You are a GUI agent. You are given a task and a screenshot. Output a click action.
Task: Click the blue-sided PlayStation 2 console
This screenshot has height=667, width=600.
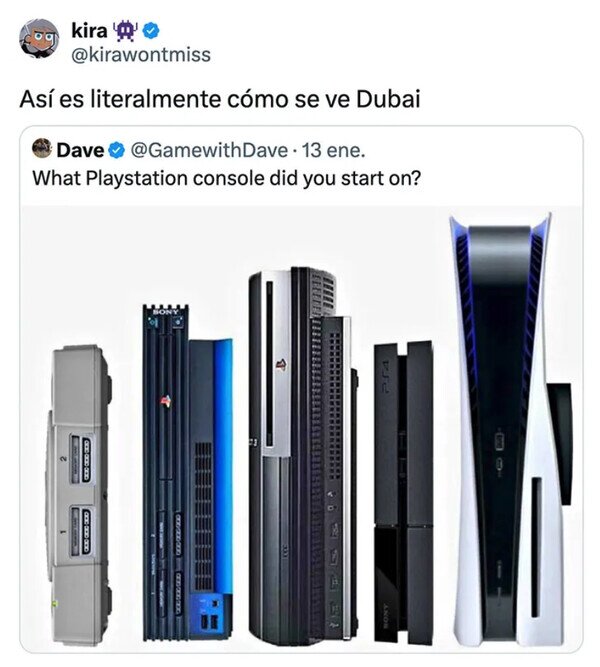(x=188, y=472)
